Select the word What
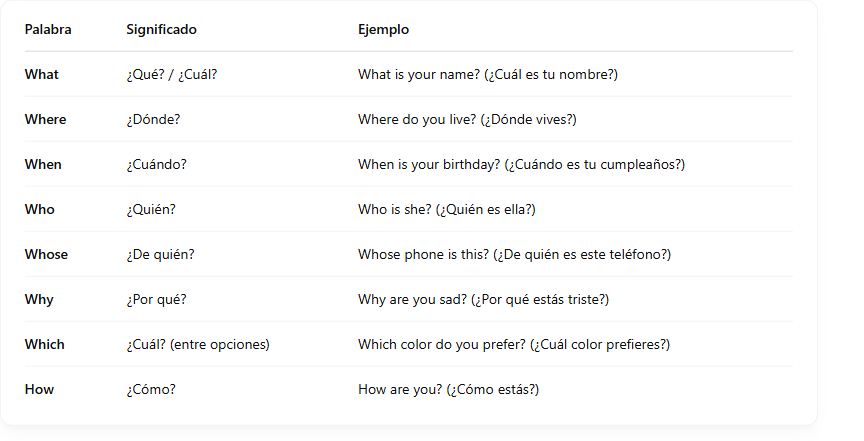 41,74
